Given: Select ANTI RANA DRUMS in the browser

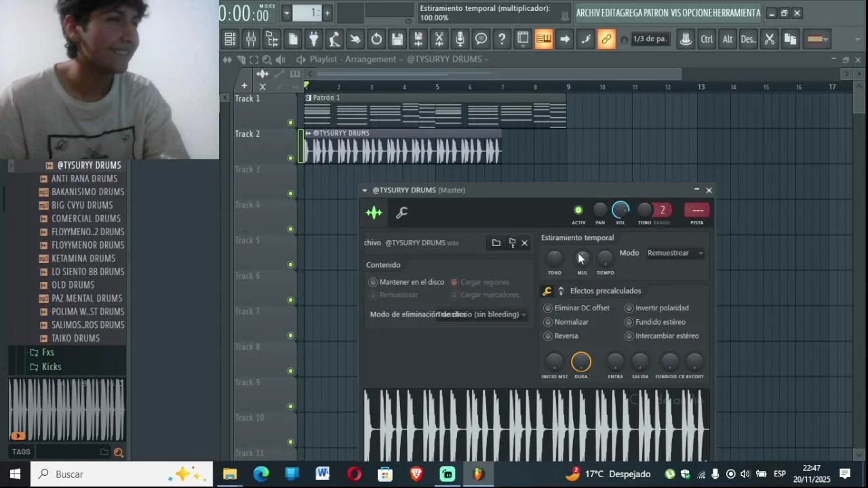Looking at the screenshot, I should point(84,179).
